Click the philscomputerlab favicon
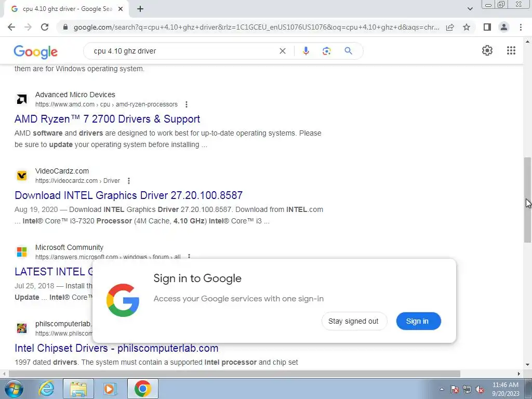Image resolution: width=532 pixels, height=399 pixels. [x=22, y=328]
